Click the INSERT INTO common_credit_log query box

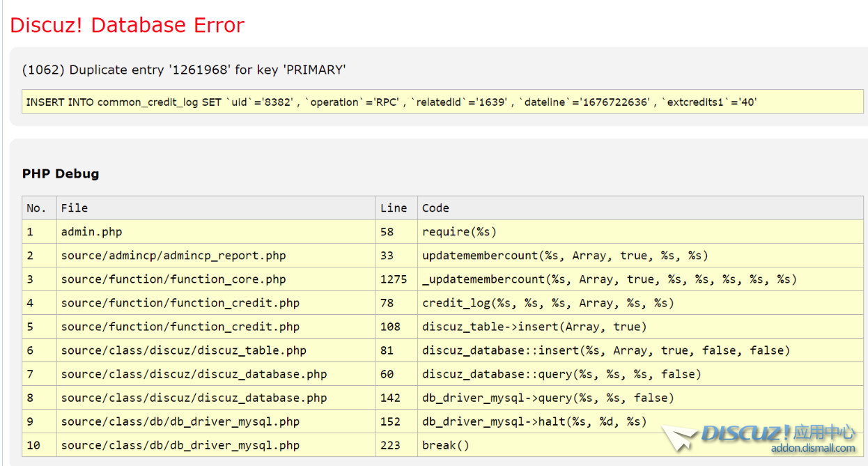coord(442,102)
